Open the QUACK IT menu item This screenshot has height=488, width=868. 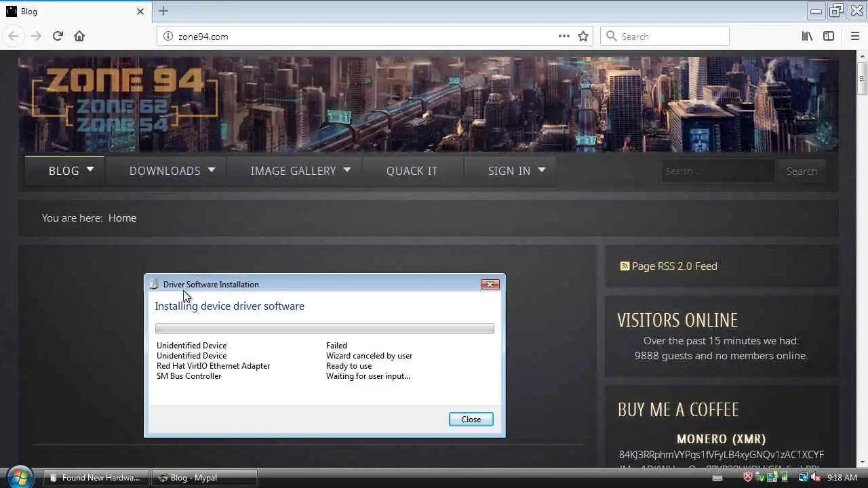tap(412, 171)
